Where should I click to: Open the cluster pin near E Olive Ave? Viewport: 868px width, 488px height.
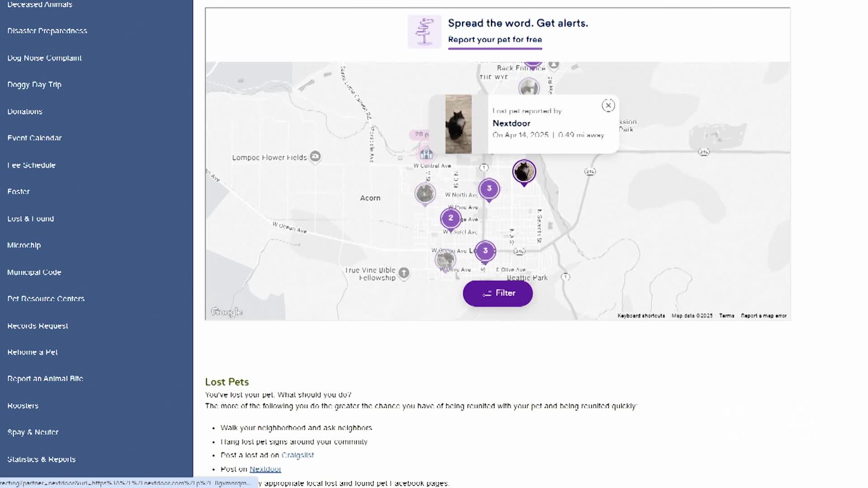tap(485, 251)
